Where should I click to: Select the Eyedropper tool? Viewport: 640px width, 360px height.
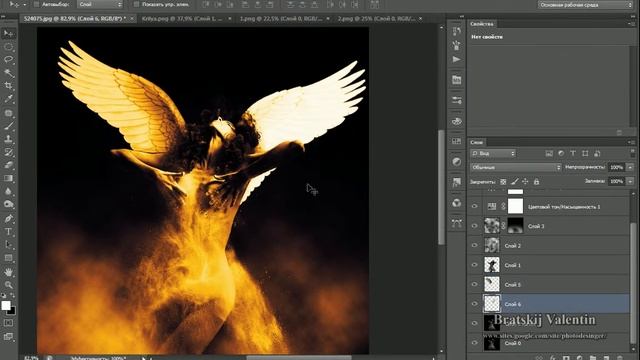click(8, 99)
